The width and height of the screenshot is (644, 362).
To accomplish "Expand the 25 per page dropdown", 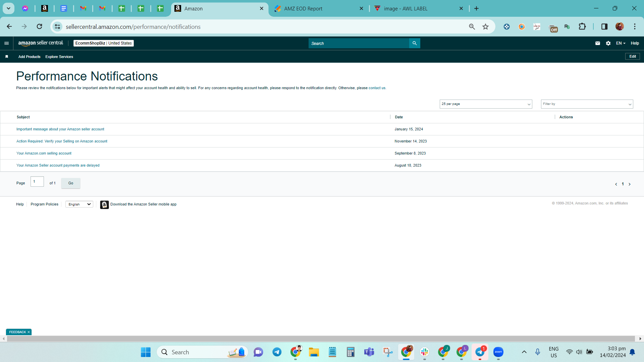I will coord(486,104).
